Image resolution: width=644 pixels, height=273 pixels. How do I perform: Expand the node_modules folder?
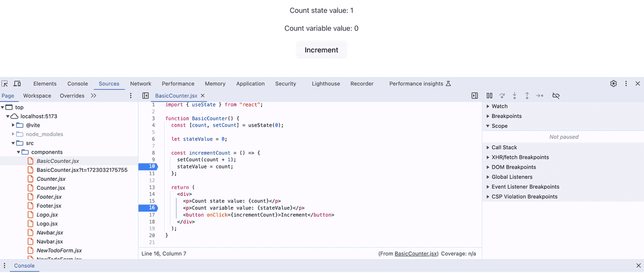tap(13, 134)
